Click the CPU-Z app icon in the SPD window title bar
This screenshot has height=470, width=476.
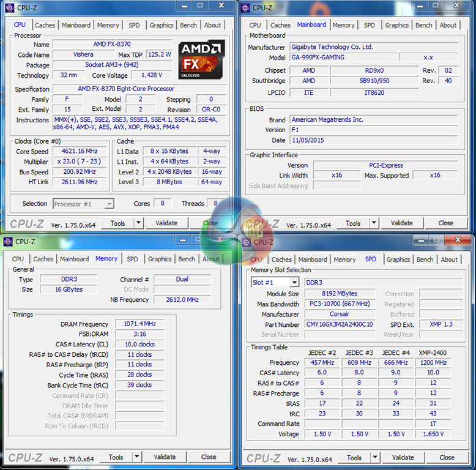click(246, 242)
